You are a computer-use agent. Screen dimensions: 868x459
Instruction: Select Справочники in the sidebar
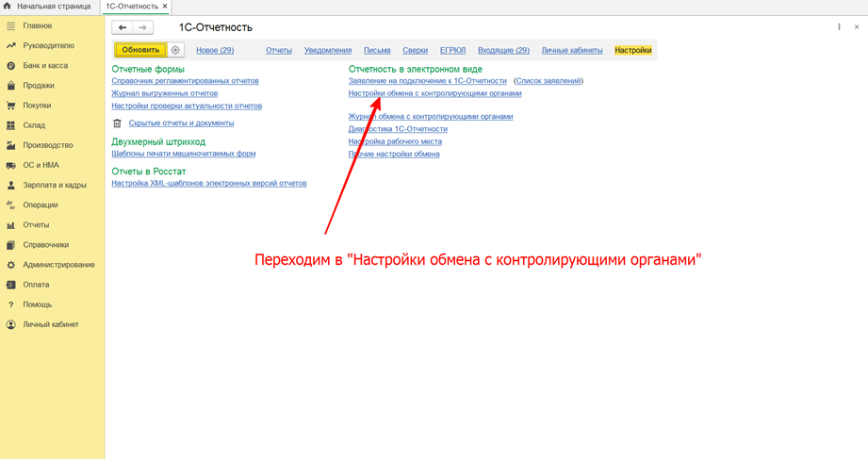[x=46, y=245]
